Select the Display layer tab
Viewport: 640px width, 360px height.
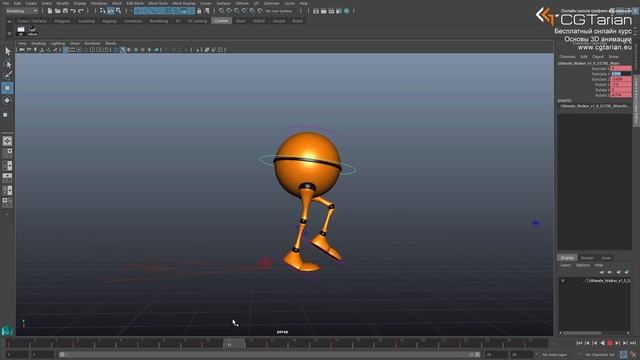567,258
